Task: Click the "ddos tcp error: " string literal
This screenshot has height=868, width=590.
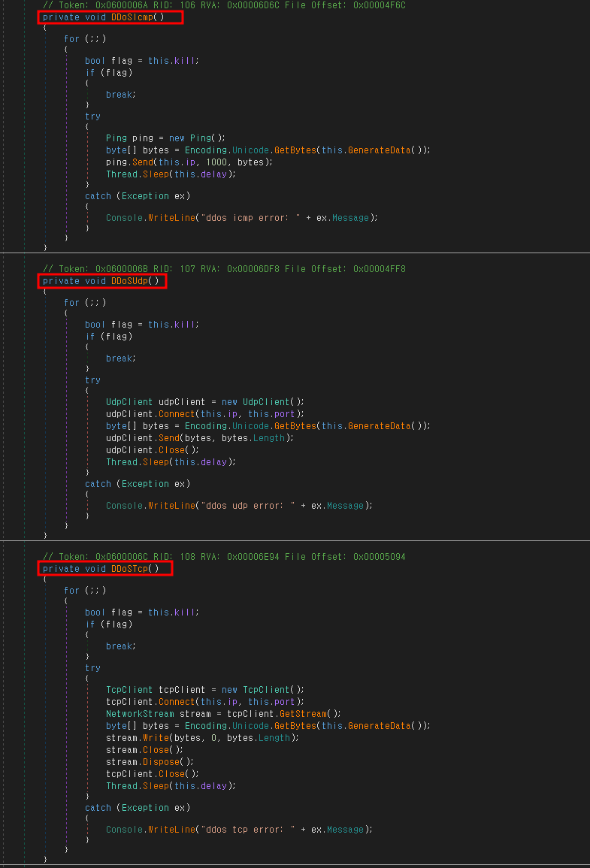Action: coord(248,830)
